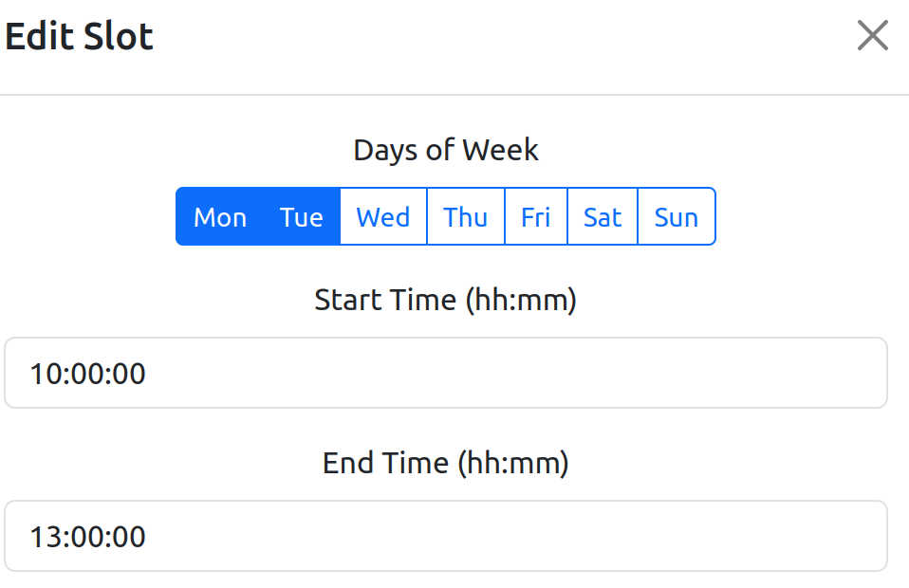Viewport: 909px width, 588px height.
Task: Click the Edit Slot heading text
Action: [79, 36]
